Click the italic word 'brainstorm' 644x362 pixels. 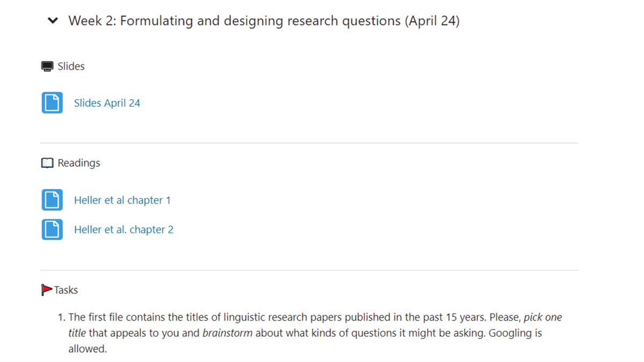point(227,333)
